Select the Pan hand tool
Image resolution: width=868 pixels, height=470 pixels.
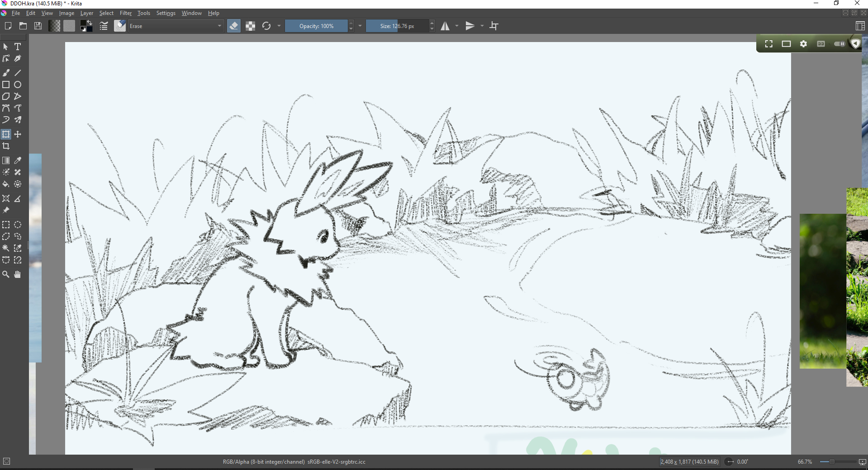[18, 274]
